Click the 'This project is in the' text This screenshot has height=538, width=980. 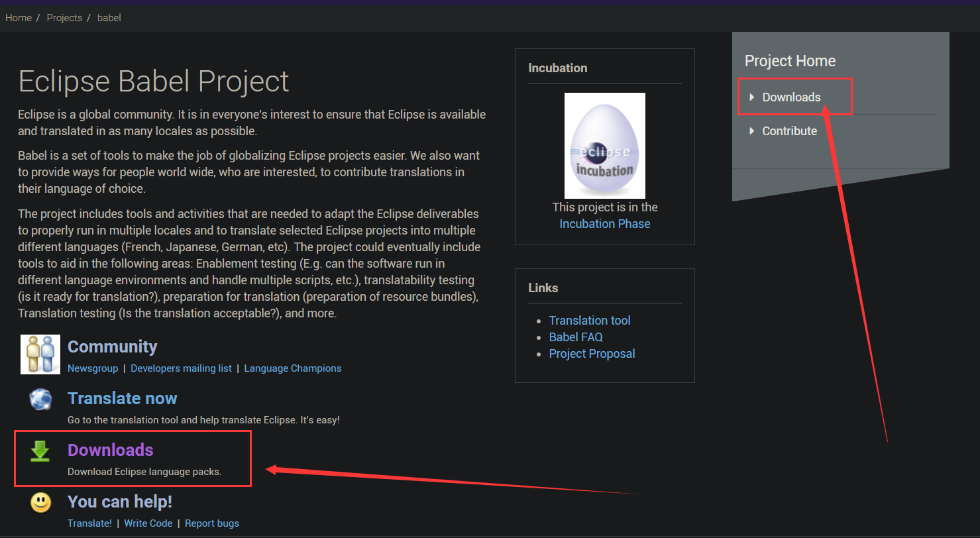point(605,207)
